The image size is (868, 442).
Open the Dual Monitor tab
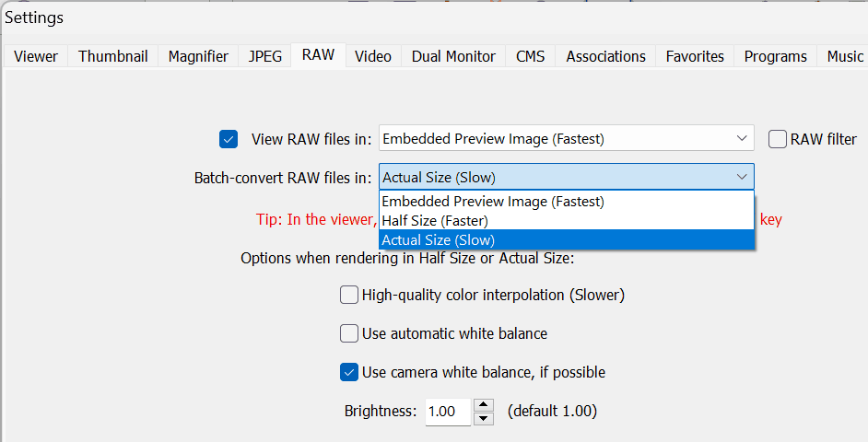click(453, 56)
